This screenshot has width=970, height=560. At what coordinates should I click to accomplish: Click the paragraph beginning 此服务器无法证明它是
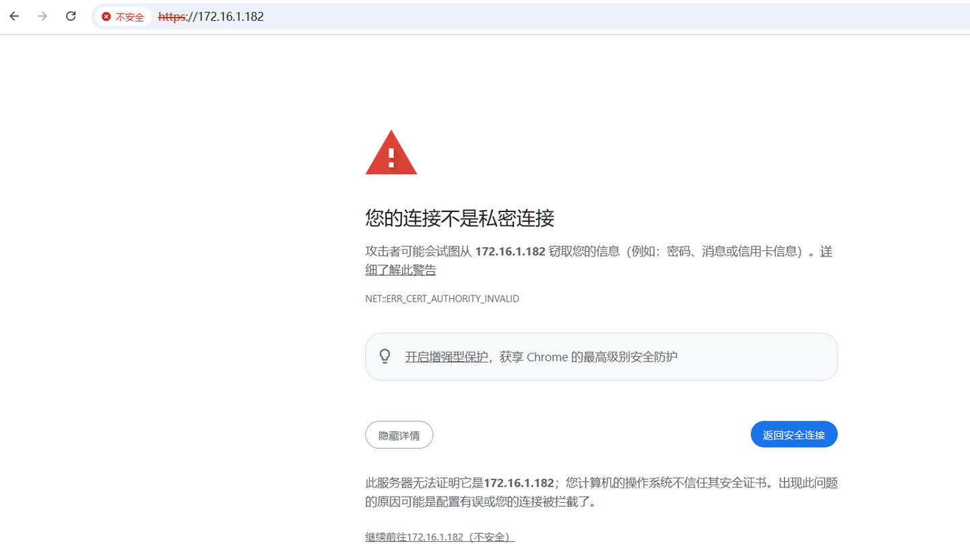601,492
